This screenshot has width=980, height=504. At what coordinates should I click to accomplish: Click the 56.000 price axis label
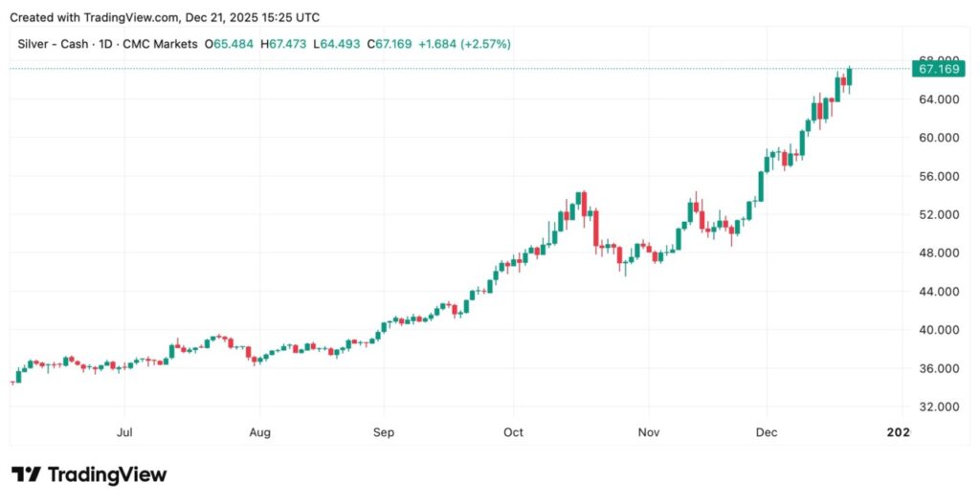(938, 177)
